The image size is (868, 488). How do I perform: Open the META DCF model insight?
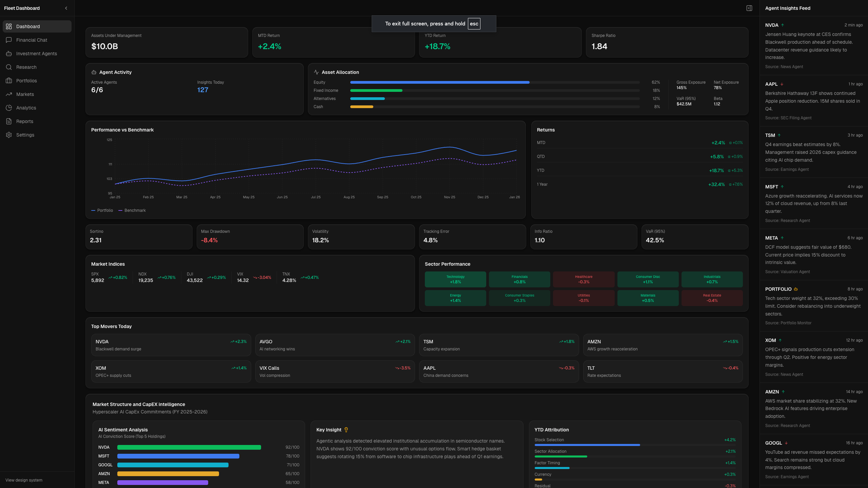click(814, 255)
